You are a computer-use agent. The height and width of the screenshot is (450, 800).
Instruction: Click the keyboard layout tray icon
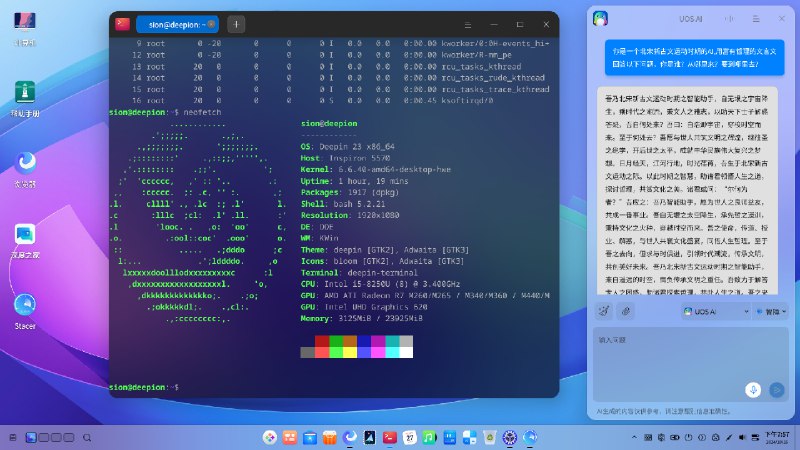648,437
